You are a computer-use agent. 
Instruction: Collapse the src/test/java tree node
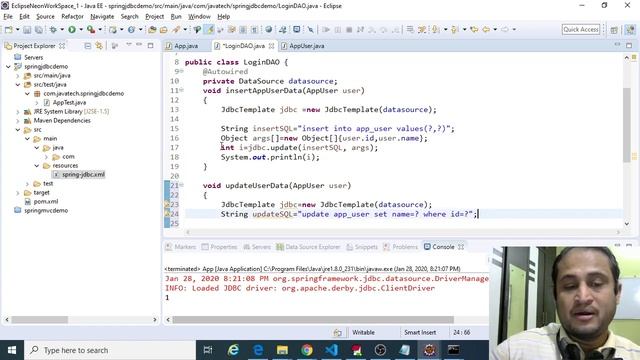pyautogui.click(x=18, y=84)
